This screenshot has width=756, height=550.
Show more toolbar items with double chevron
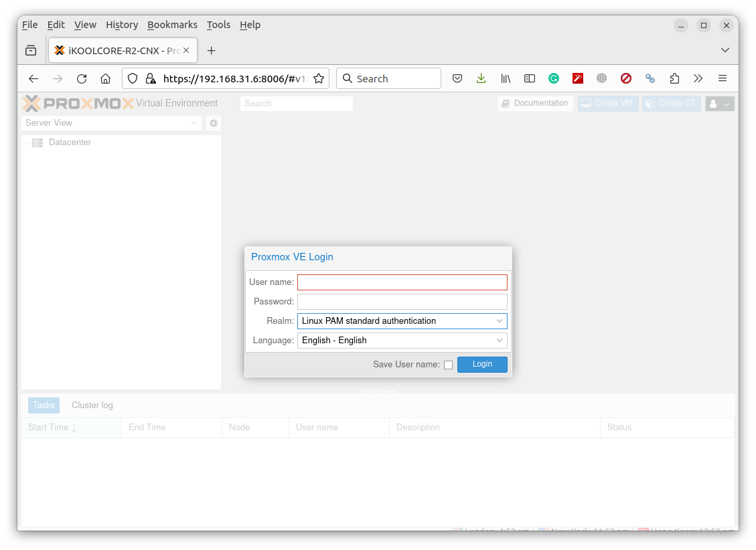click(698, 78)
